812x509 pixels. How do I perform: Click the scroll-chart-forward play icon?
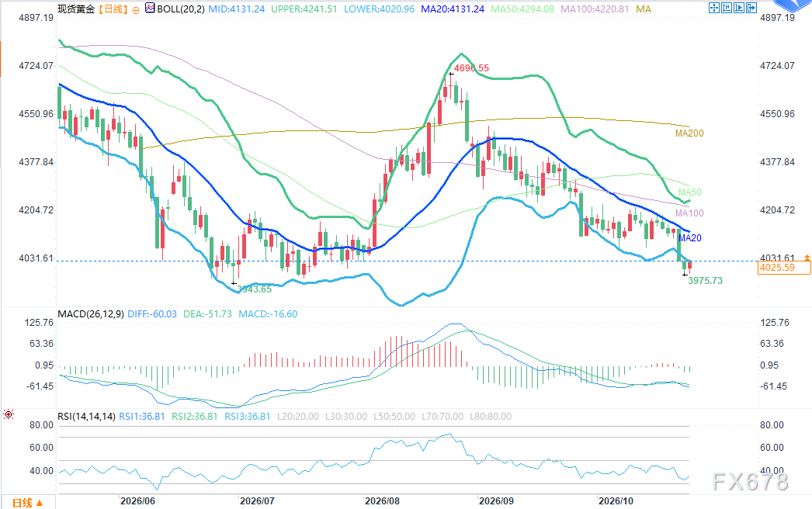(x=738, y=8)
